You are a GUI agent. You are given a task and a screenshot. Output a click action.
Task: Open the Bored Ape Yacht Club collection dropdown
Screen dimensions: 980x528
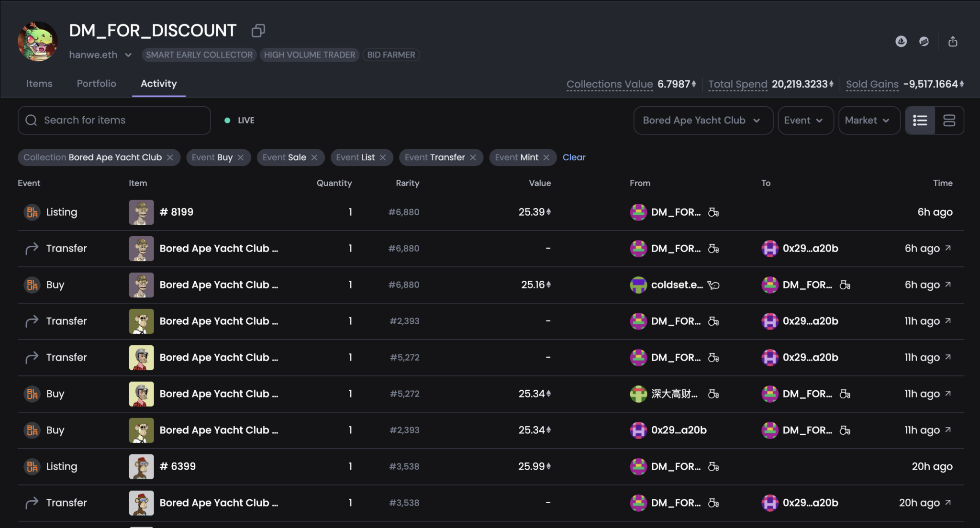tap(702, 121)
